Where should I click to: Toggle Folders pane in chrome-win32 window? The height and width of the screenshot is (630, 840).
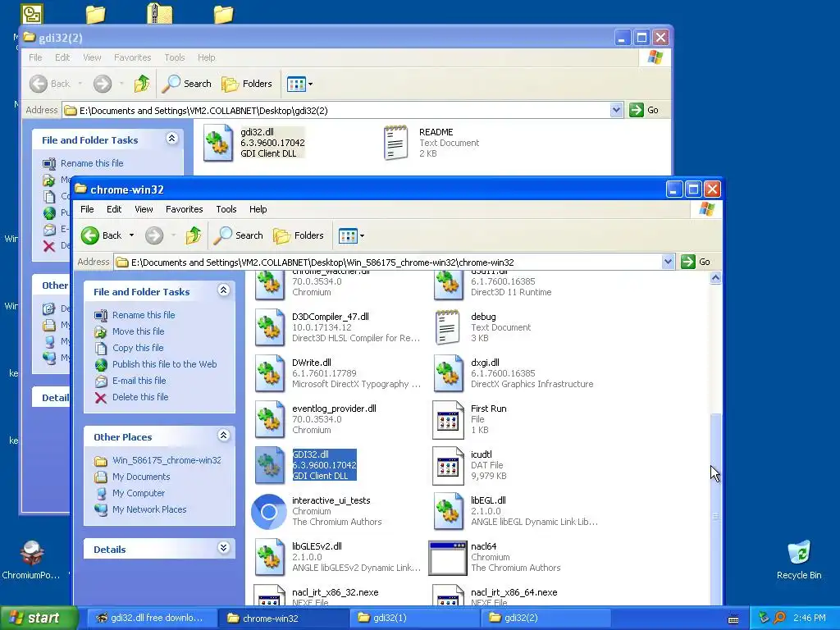(299, 235)
